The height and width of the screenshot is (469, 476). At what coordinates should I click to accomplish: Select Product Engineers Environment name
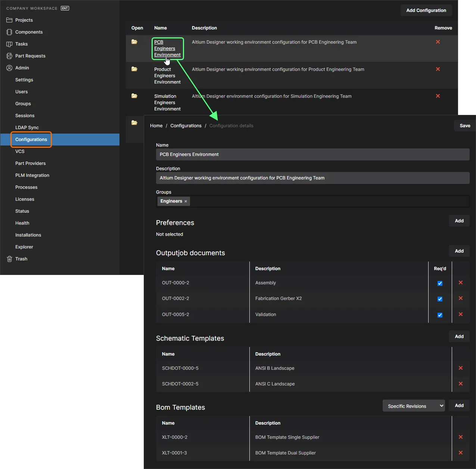(167, 76)
